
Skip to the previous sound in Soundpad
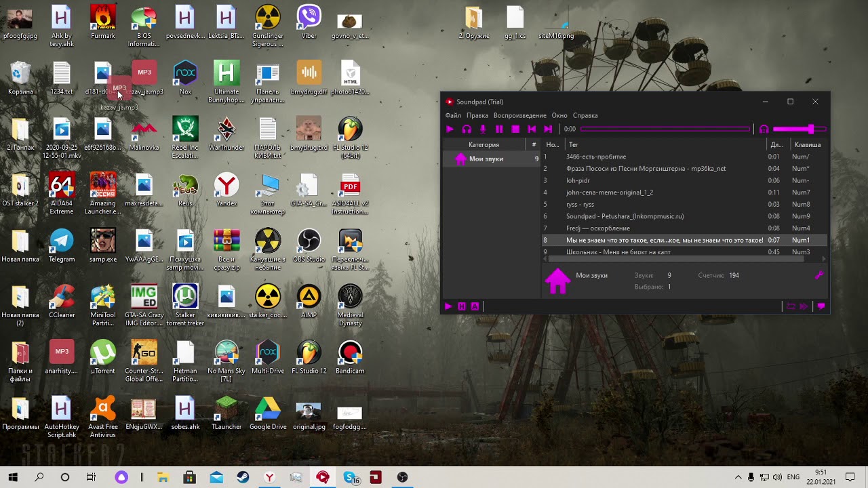532,129
